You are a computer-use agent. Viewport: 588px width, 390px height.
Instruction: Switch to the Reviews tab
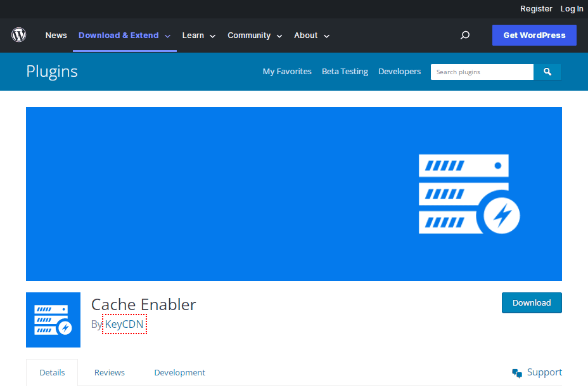pos(110,372)
